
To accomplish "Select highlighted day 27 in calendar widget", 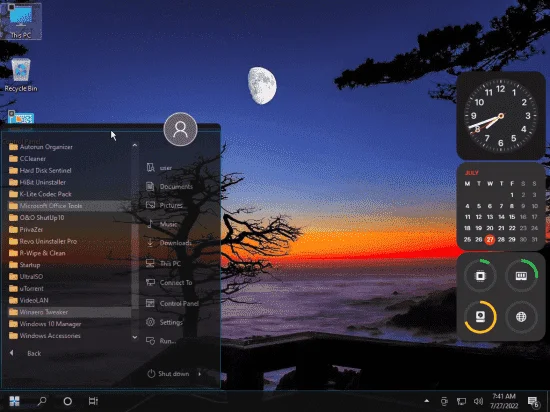I will click(490, 239).
